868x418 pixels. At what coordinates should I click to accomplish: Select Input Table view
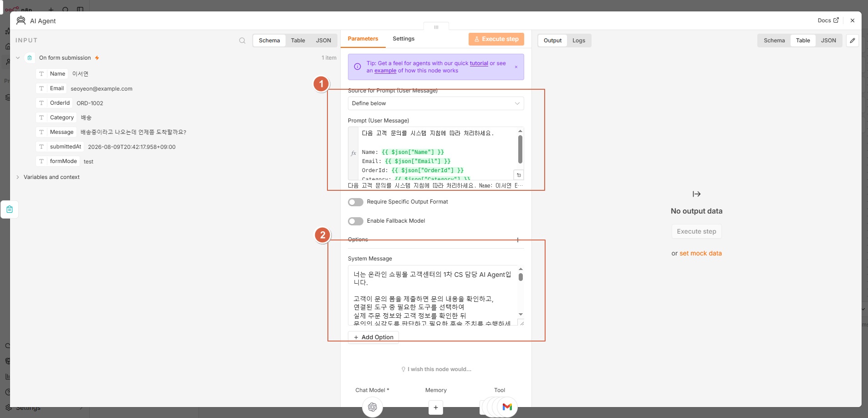[x=298, y=41]
